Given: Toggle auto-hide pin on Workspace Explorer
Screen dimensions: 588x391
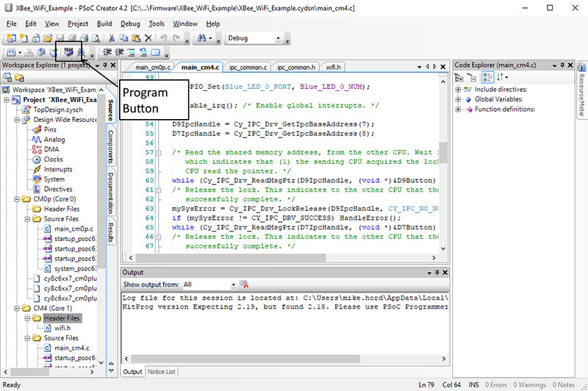Looking at the screenshot, I should pyautogui.click(x=105, y=65).
